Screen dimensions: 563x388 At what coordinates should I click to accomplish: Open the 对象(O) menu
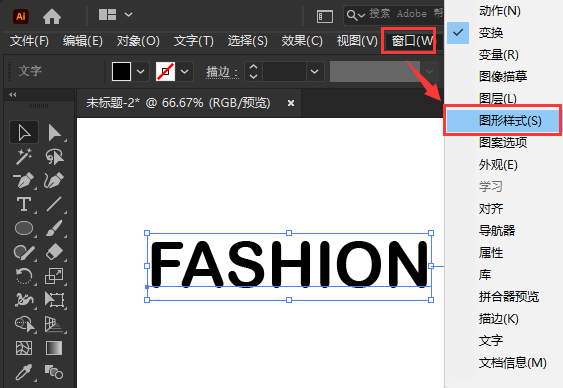point(138,41)
